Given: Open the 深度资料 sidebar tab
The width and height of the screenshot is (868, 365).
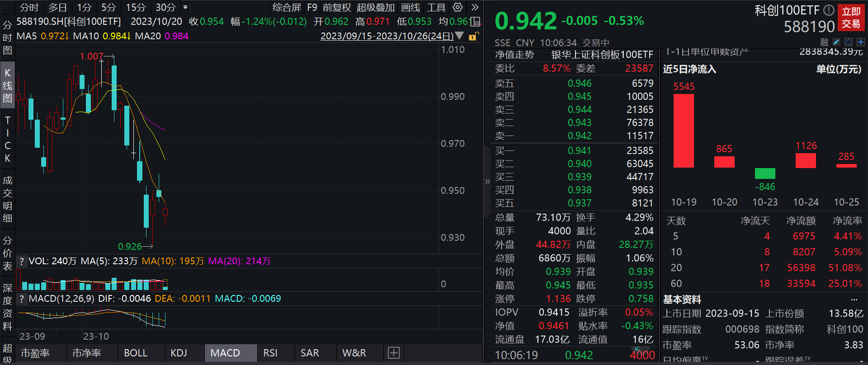Looking at the screenshot, I should (7, 307).
